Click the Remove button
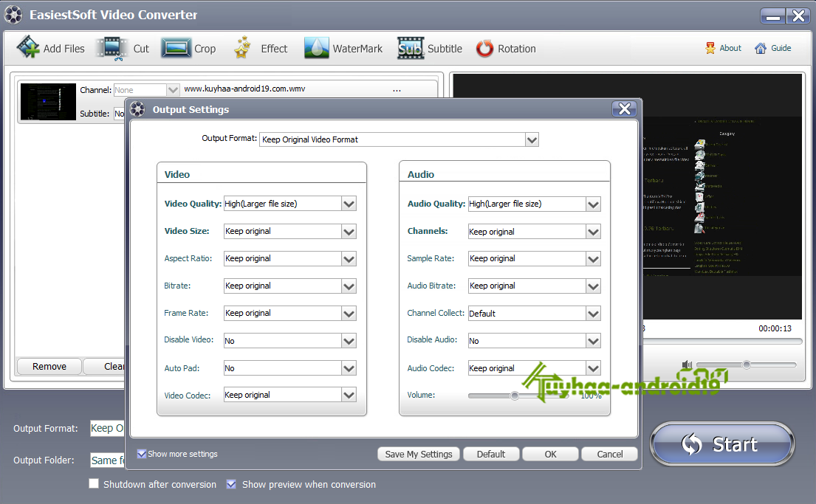816x504 pixels. (49, 366)
